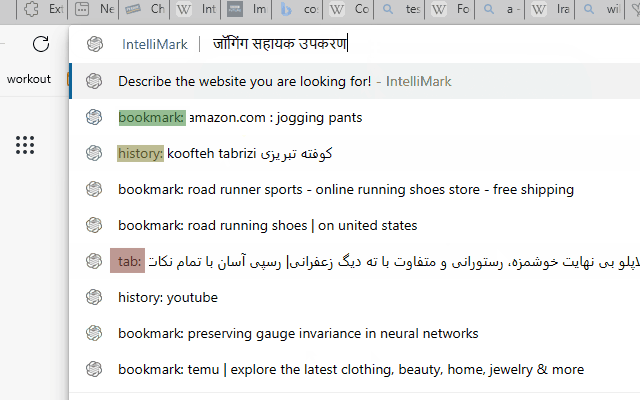Open the Co Wikipedia tab
This screenshot has width=640, height=400.
[x=348, y=9]
